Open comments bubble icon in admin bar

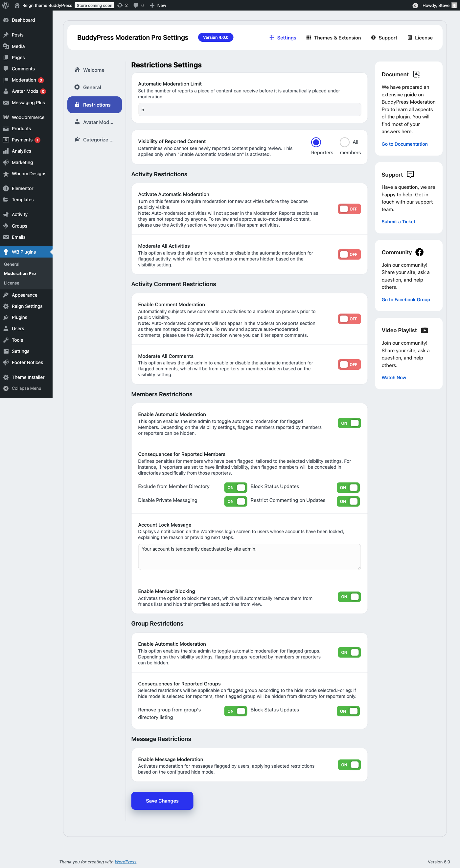click(x=136, y=5)
